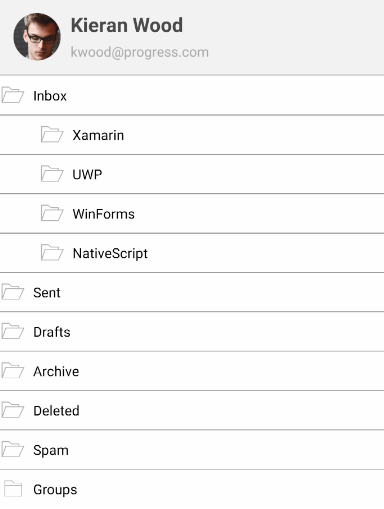Select the Drafts folder label
This screenshot has height=509, width=384.
coord(52,332)
